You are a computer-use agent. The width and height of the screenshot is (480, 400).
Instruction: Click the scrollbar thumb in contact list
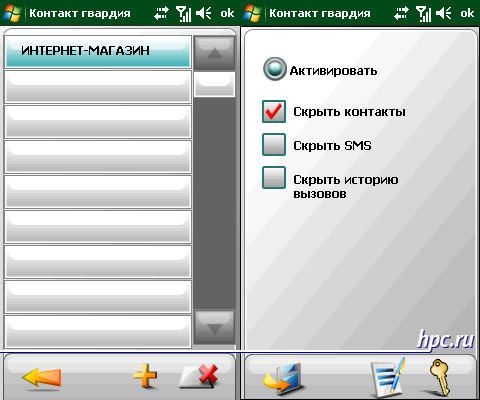pos(214,84)
